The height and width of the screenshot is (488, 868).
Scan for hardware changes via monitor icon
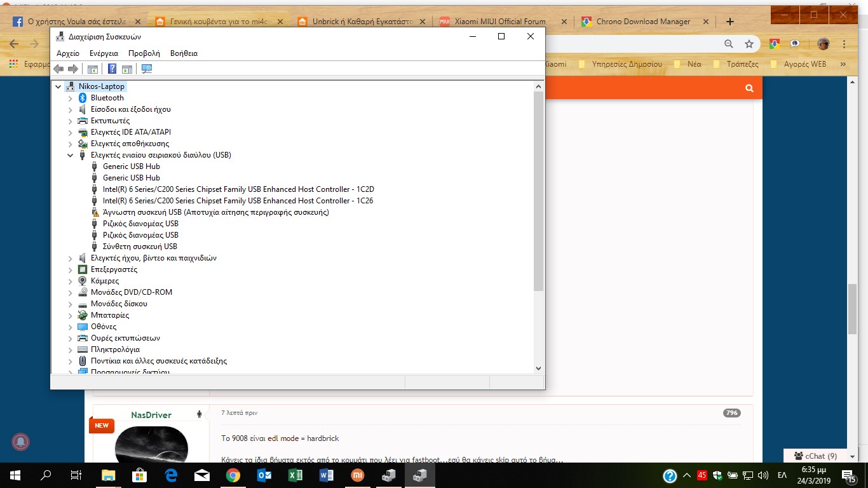(147, 69)
